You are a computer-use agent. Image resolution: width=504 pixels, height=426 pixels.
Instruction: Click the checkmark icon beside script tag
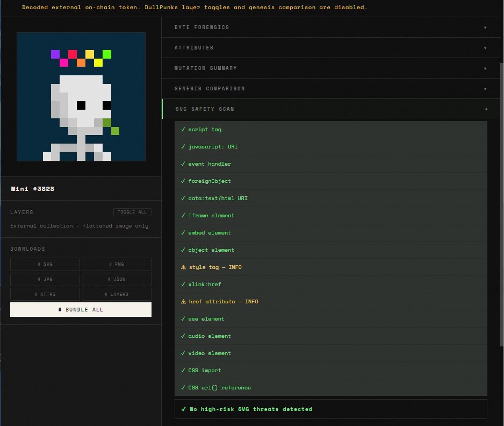point(183,129)
